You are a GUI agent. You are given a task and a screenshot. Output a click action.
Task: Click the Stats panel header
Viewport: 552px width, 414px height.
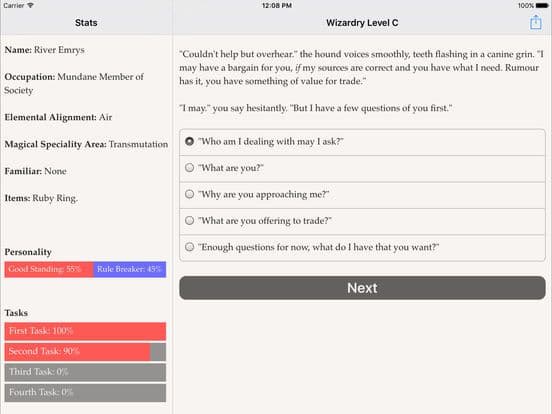(86, 23)
